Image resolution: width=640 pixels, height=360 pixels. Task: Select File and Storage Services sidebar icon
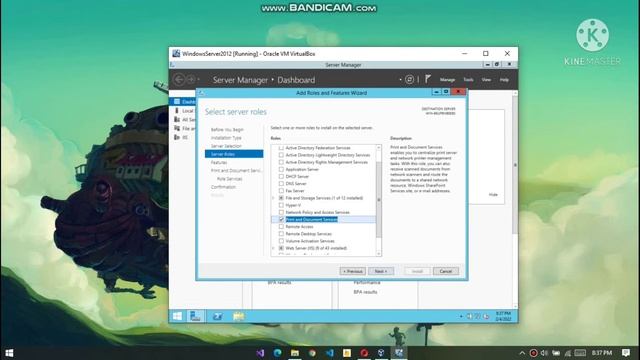point(177,128)
